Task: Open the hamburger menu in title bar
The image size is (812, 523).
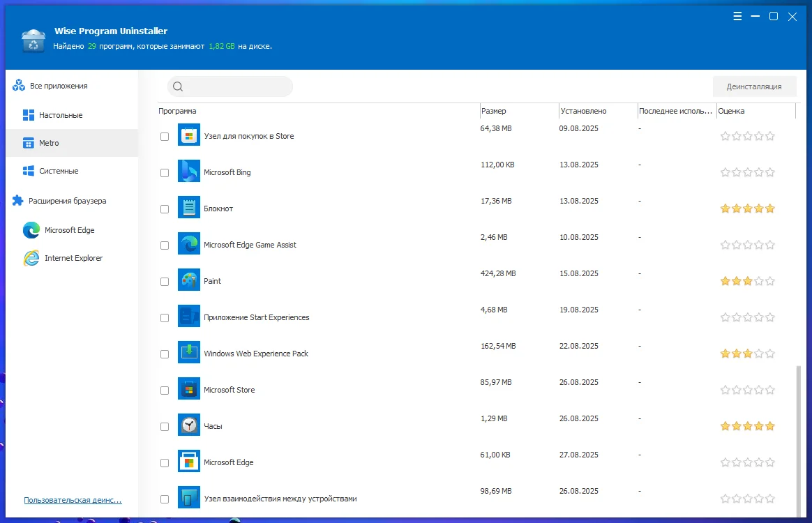Action: [x=738, y=17]
